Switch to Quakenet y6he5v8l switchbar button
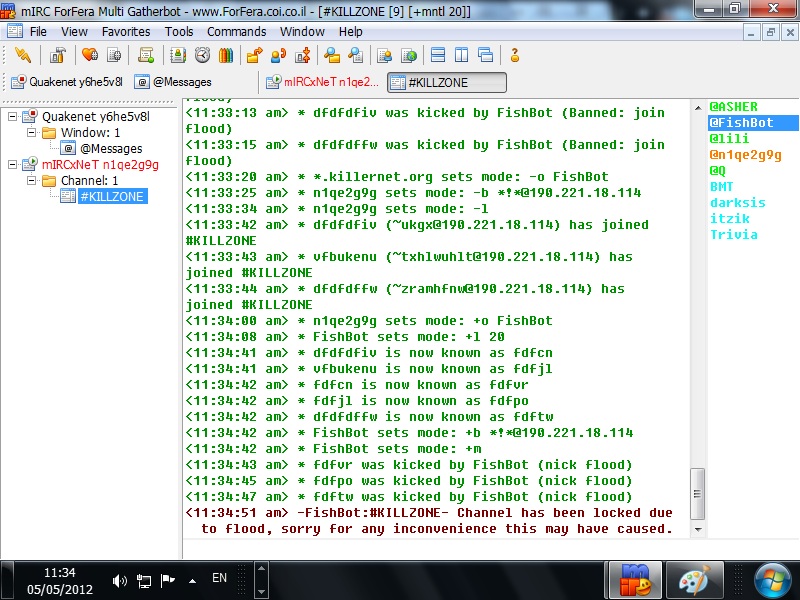The image size is (800, 600). tap(67, 82)
